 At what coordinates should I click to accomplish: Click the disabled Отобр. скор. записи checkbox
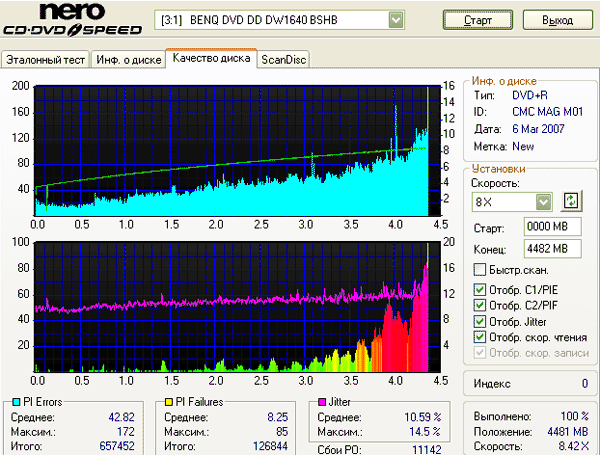coord(479,352)
